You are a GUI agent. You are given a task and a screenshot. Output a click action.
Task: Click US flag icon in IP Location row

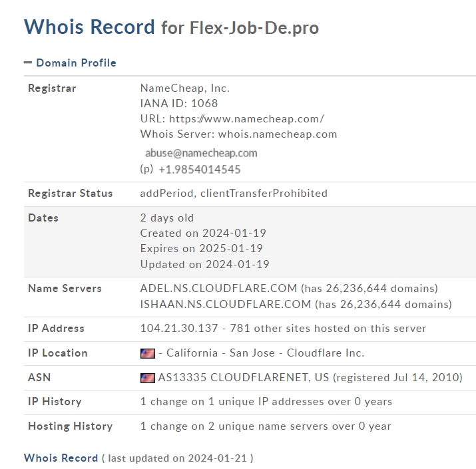point(148,353)
